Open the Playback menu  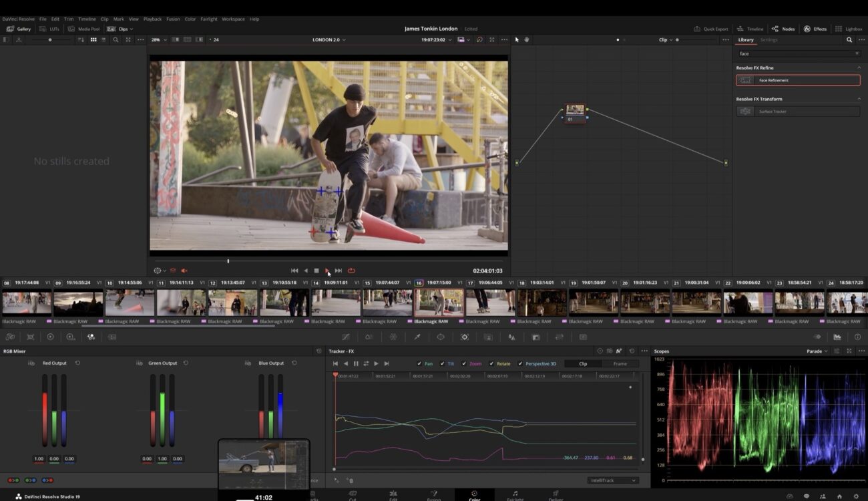[152, 19]
